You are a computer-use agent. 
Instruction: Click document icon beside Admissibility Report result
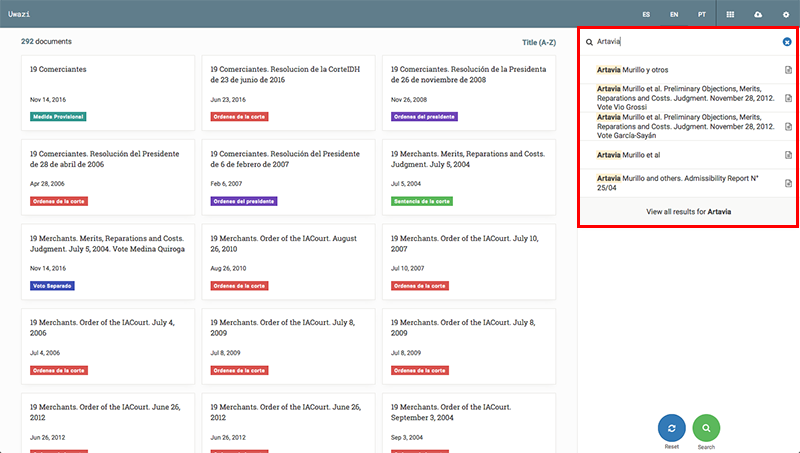click(x=788, y=183)
